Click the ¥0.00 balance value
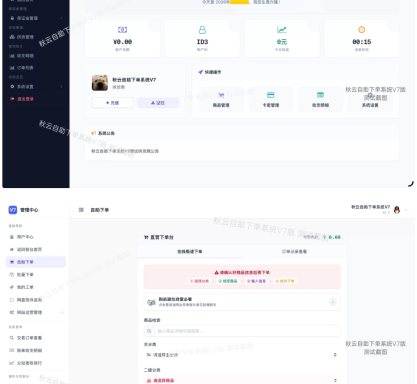417x384 pixels. (122, 42)
